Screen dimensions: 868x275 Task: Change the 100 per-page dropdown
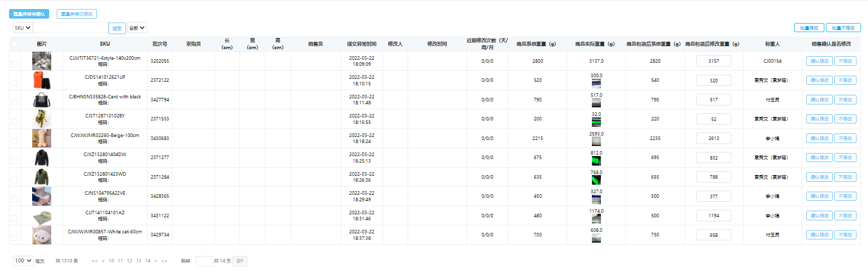(23, 260)
